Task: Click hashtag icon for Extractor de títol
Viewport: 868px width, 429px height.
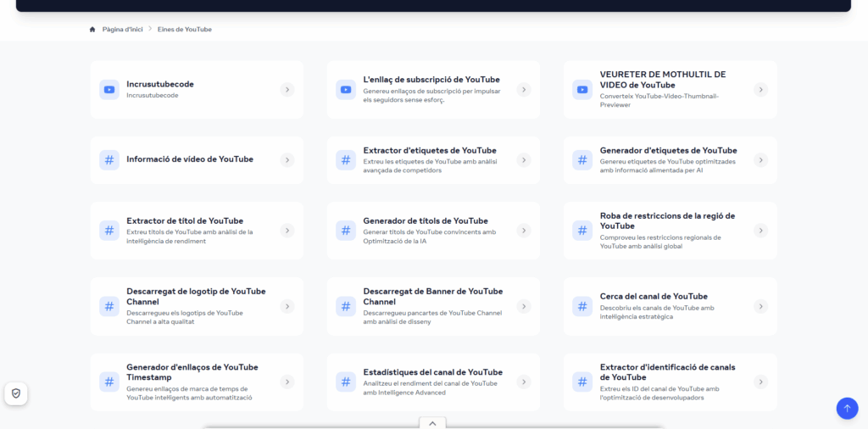Action: pyautogui.click(x=109, y=231)
